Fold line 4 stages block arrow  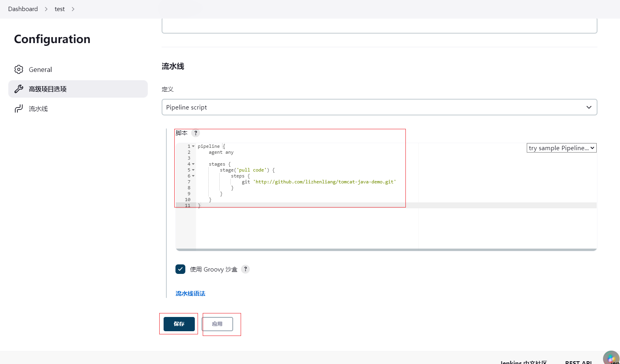coord(193,164)
